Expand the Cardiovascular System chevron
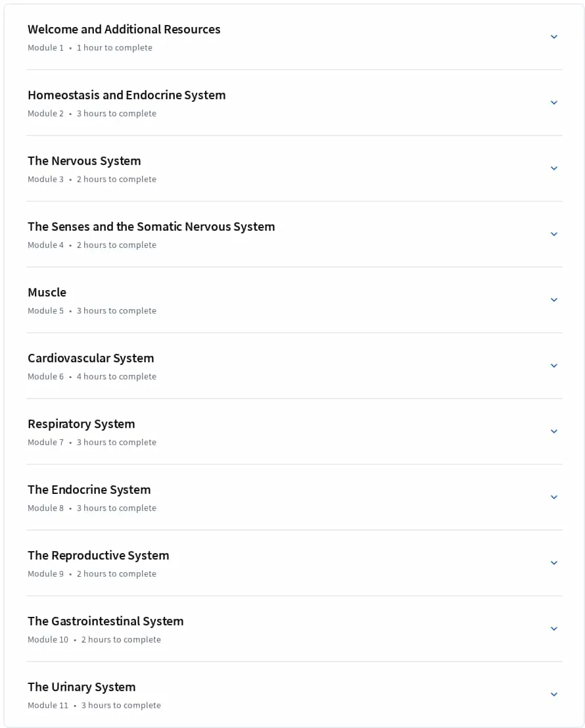585x728 pixels. click(553, 366)
